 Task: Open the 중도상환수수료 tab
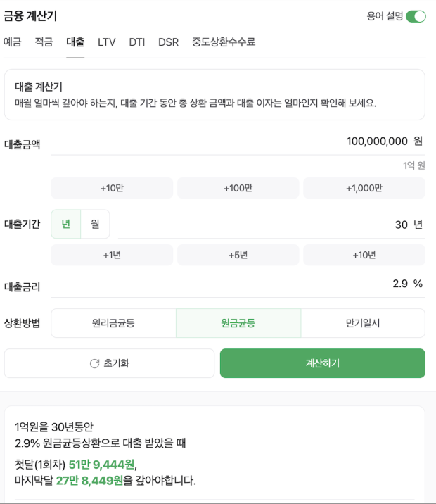[x=224, y=42]
